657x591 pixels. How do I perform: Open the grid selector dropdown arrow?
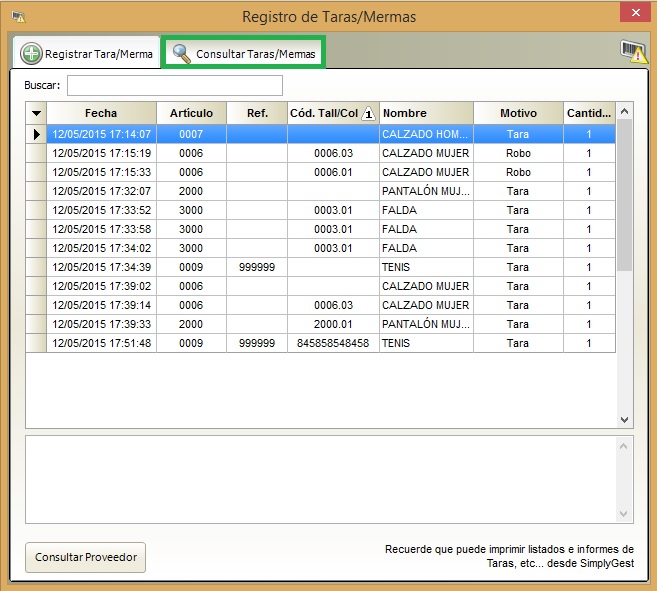36,113
